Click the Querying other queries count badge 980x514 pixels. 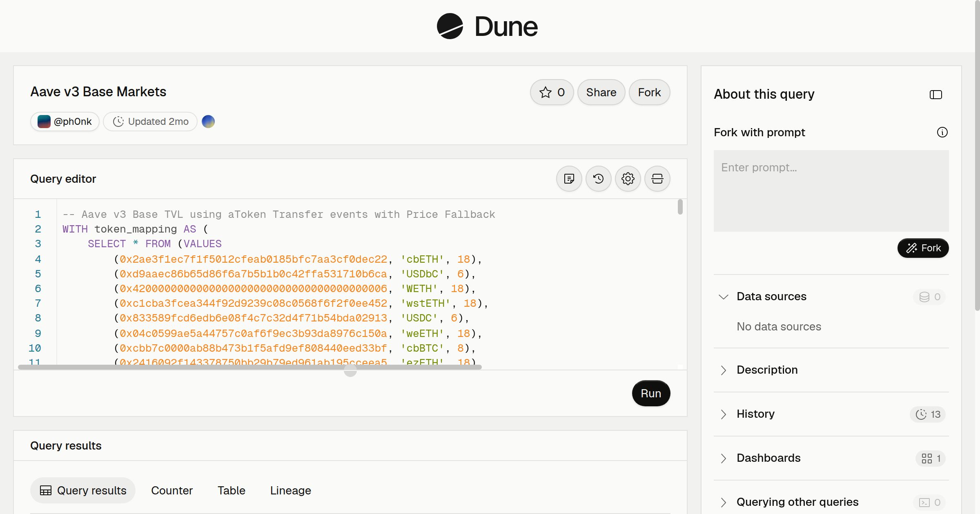point(930,502)
